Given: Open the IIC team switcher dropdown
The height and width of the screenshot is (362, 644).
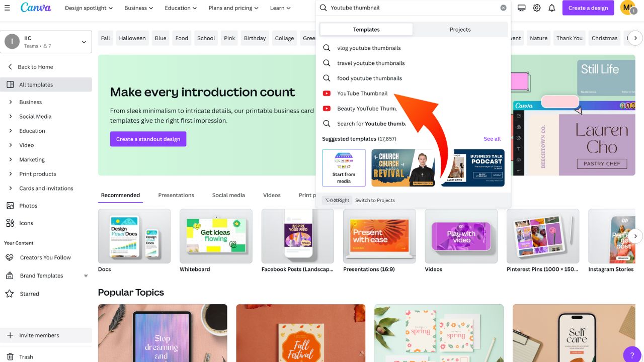Looking at the screenshot, I should pos(46,42).
